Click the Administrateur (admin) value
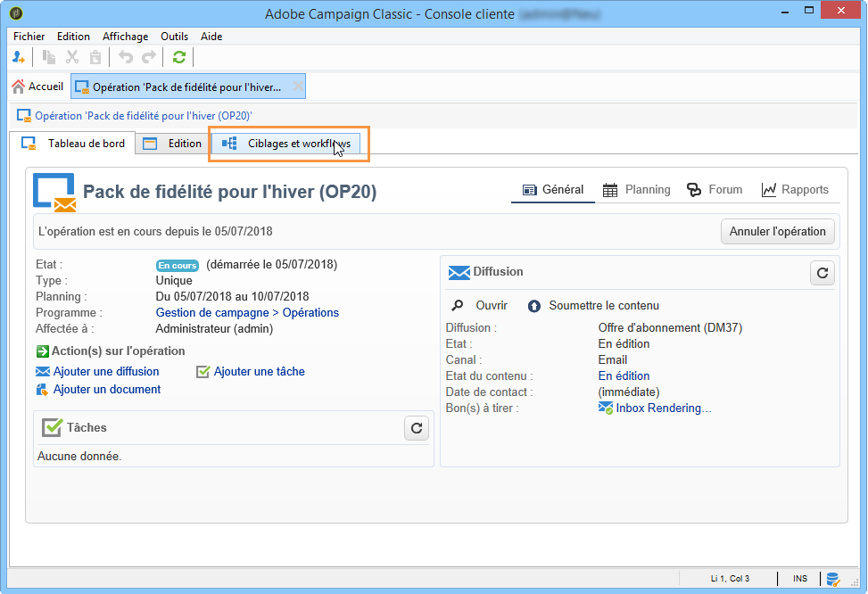Screen dimensions: 868x594 [214, 329]
